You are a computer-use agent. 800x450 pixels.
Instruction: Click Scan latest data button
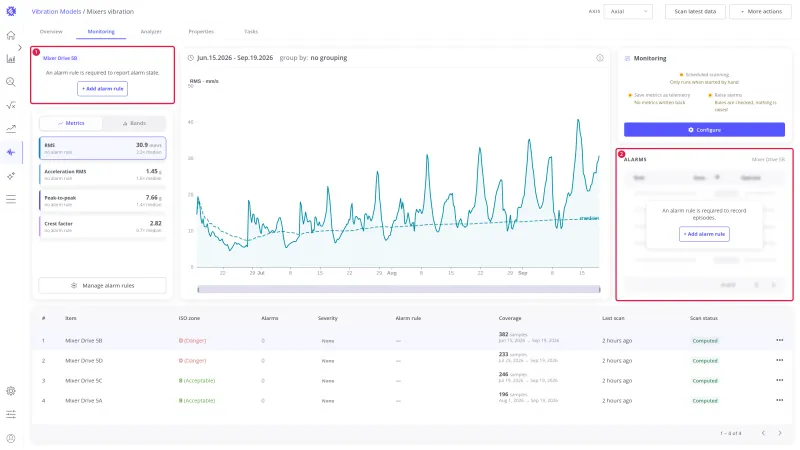click(x=695, y=11)
